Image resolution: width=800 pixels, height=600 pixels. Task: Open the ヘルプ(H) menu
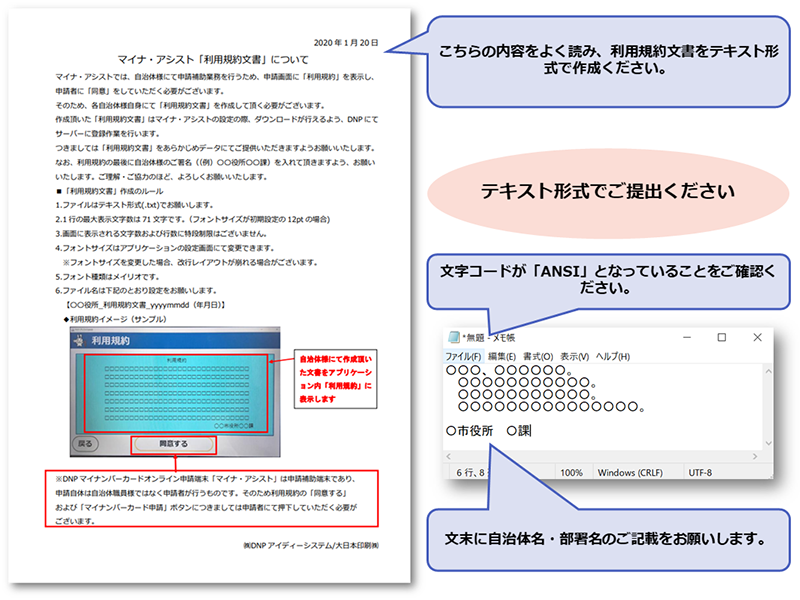613,357
